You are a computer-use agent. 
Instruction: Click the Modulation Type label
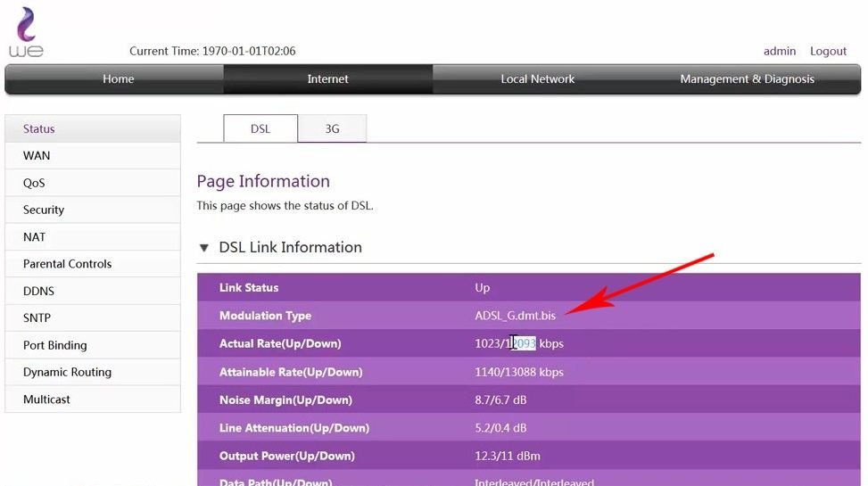point(265,316)
